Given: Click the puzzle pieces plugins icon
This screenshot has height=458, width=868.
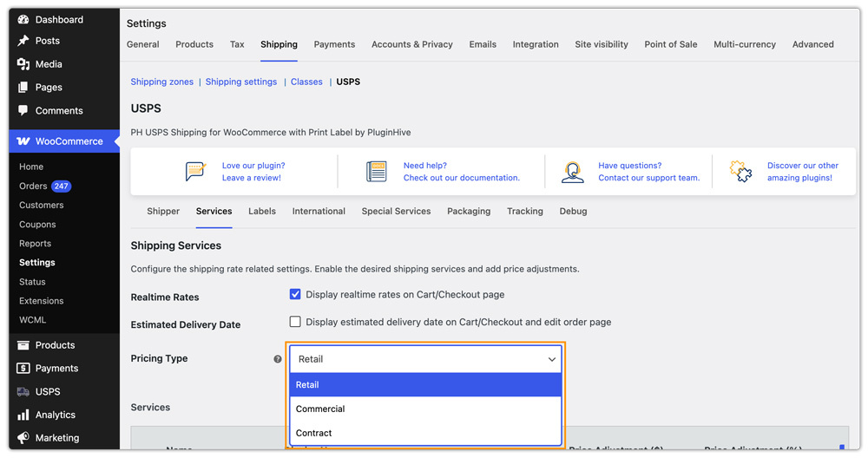Looking at the screenshot, I should pyautogui.click(x=740, y=172).
